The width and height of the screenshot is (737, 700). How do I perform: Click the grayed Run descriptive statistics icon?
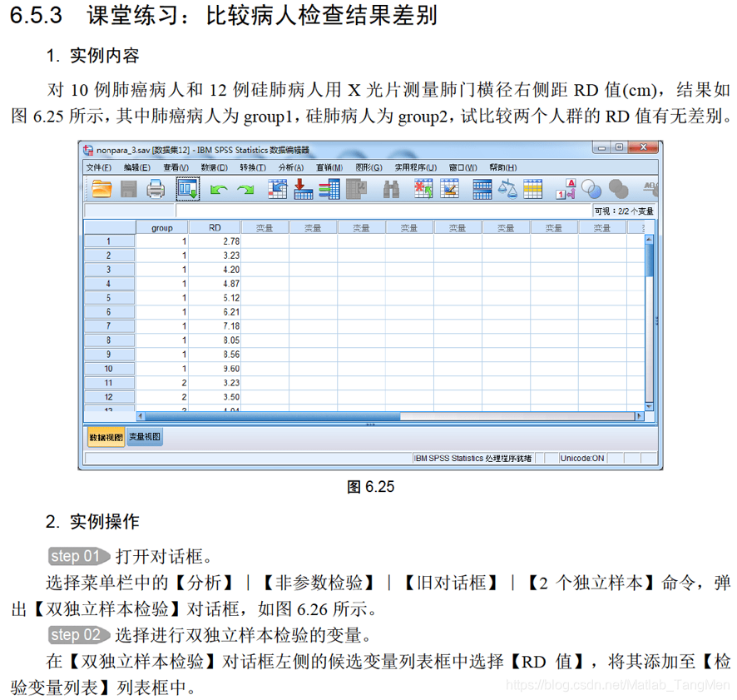coord(356,189)
